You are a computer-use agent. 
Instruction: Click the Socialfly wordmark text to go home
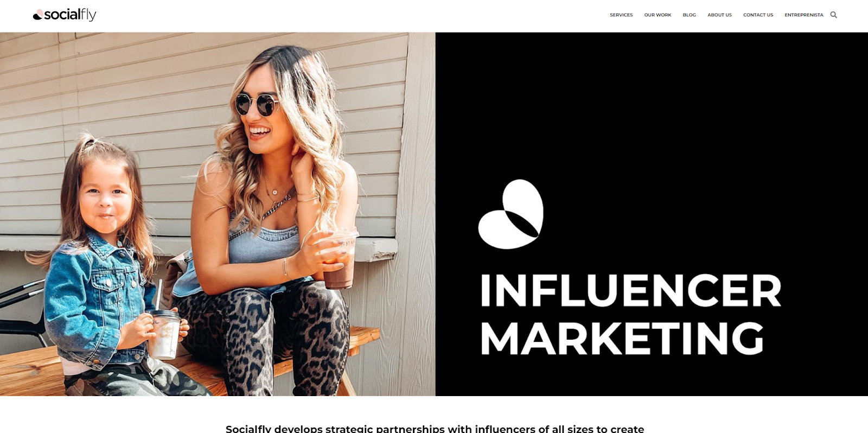tap(70, 15)
